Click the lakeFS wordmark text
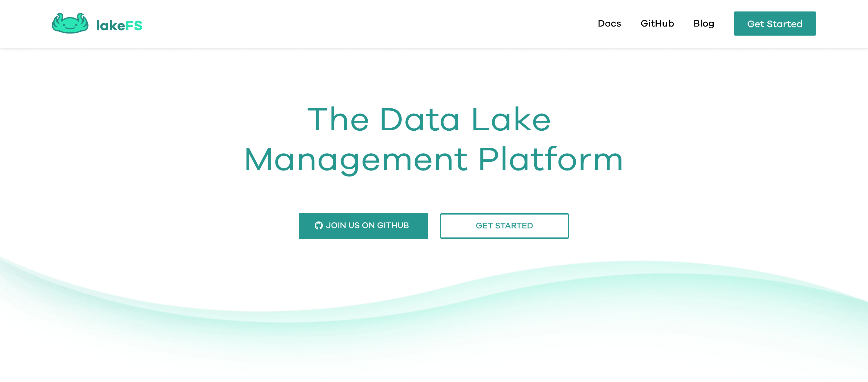Image resolution: width=868 pixels, height=382 pixels. (x=119, y=25)
